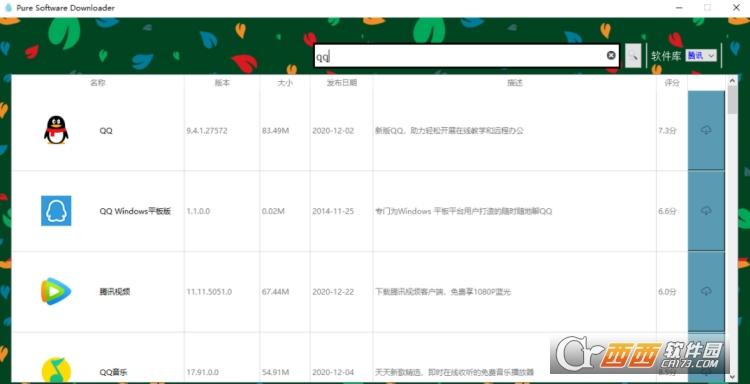Click size value 83.49M
This screenshot has height=384, width=750.
point(276,131)
